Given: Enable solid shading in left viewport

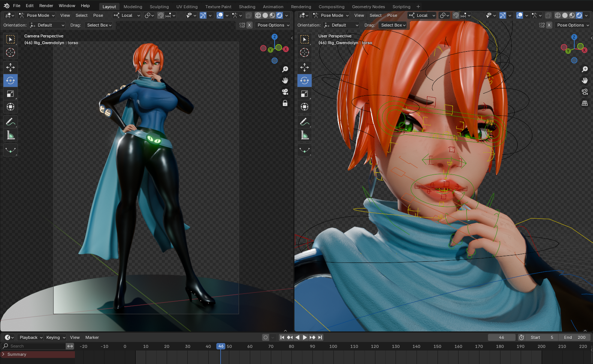Looking at the screenshot, I should [x=265, y=15].
